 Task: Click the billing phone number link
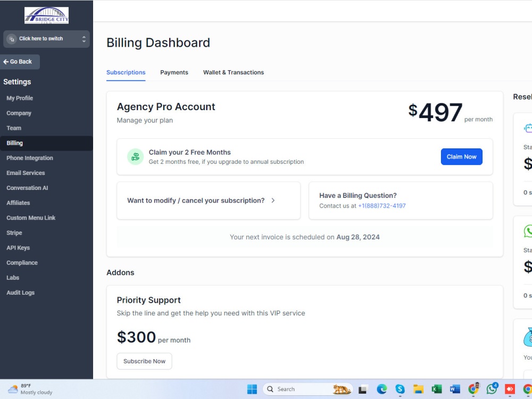[381, 205]
